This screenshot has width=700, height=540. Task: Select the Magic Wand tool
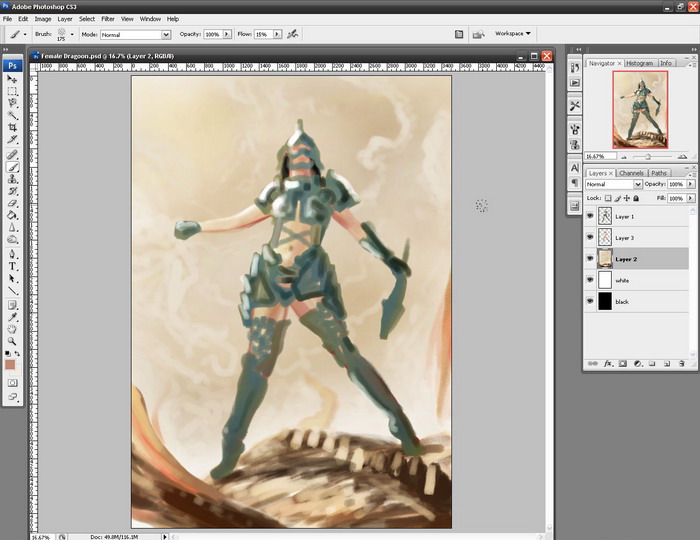12,115
